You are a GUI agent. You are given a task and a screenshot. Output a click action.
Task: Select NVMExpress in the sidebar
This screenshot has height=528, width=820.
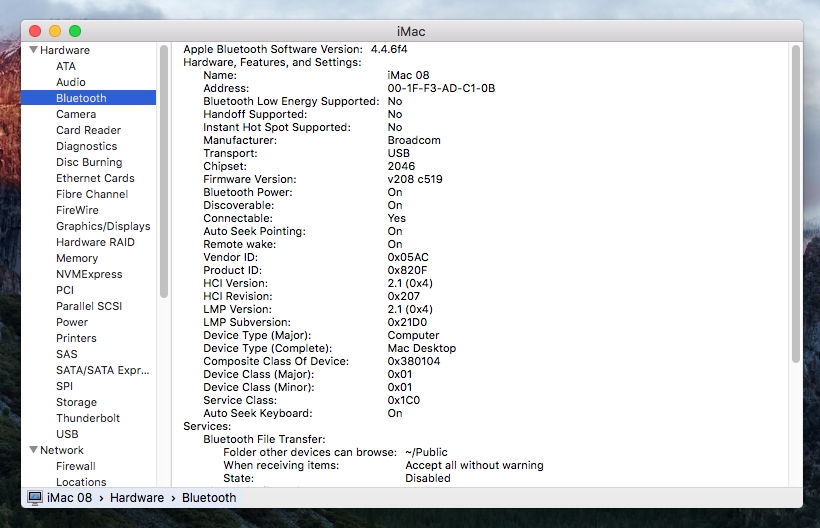[x=89, y=274]
